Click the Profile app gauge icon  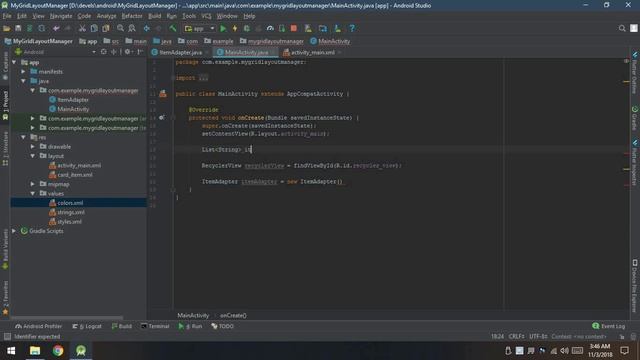coord(270,29)
